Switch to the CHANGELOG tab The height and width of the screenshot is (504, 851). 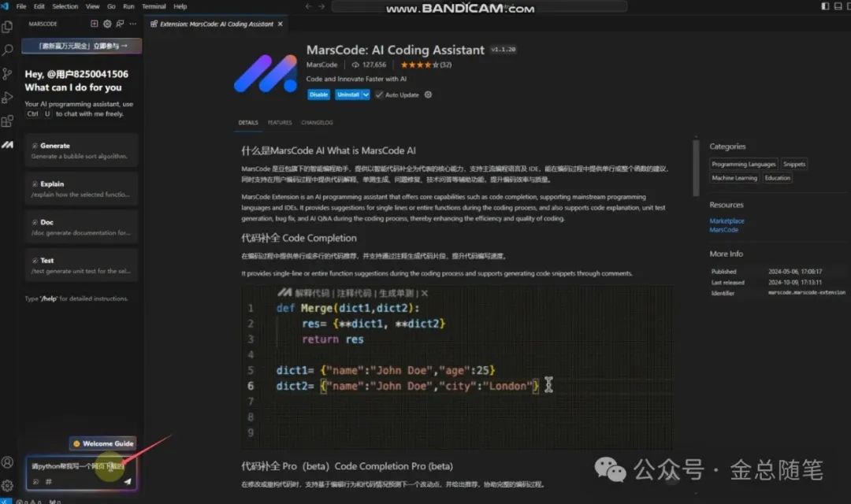tap(317, 123)
